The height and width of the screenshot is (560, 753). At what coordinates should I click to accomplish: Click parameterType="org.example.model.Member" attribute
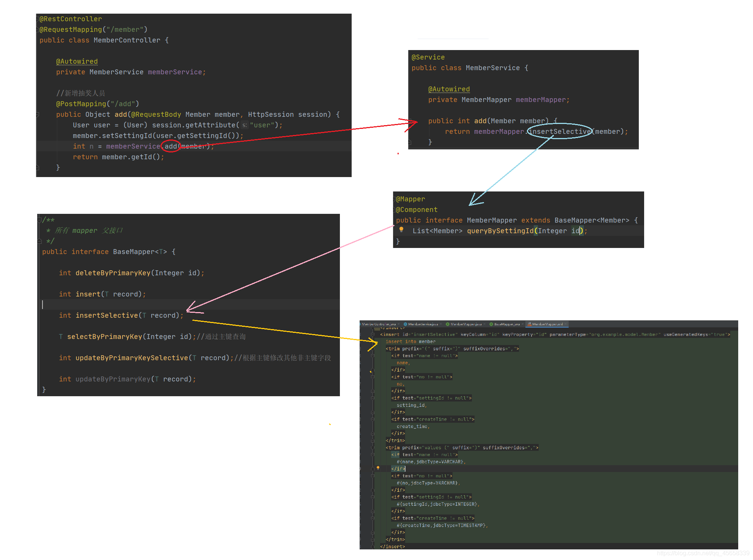605,334
